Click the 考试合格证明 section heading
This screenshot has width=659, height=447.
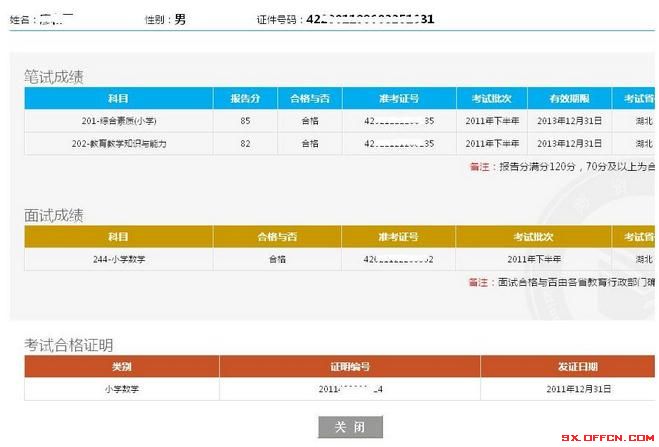[69, 345]
